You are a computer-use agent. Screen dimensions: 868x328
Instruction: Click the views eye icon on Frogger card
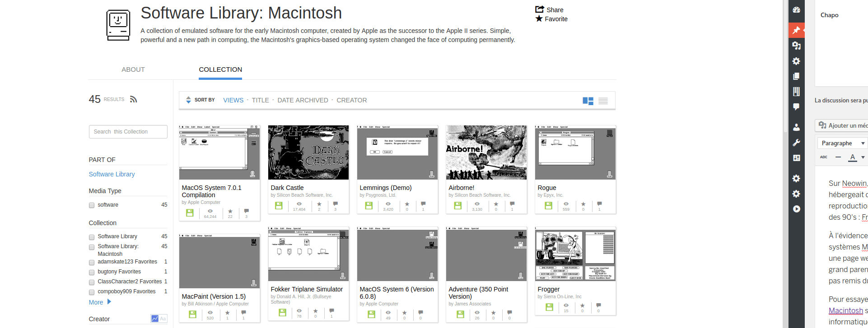pyautogui.click(x=566, y=305)
